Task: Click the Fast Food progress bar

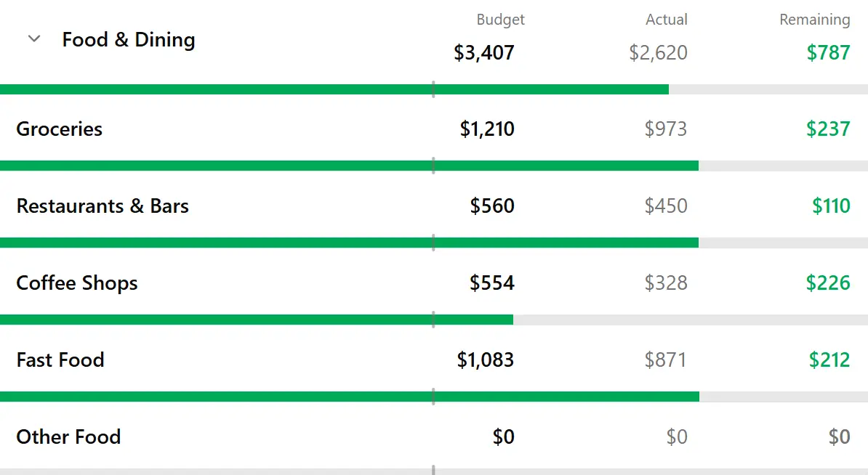Action: click(x=434, y=397)
